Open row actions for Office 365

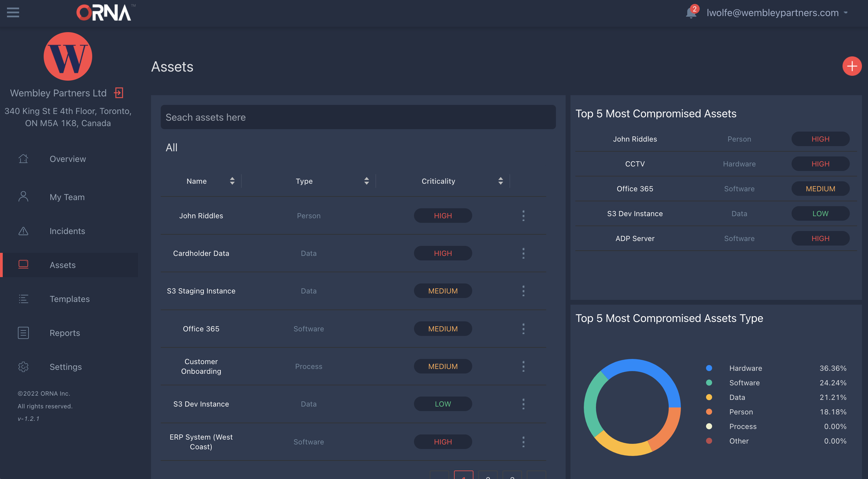coord(523,328)
